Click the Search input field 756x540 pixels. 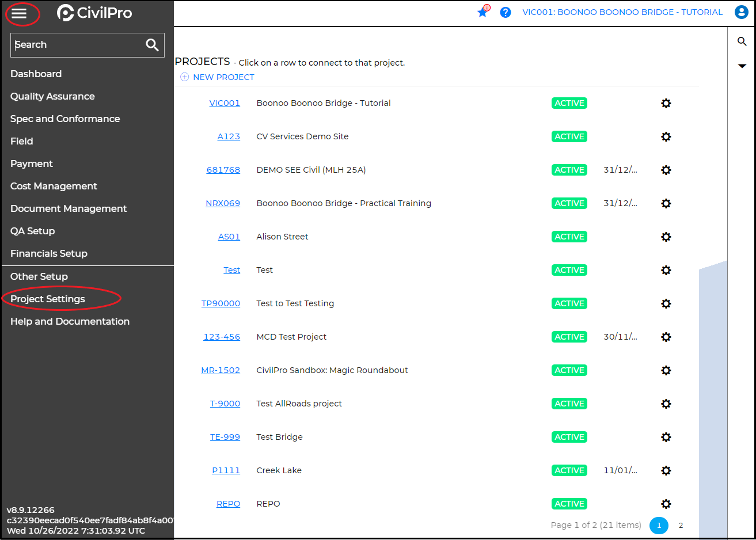[x=75, y=45]
